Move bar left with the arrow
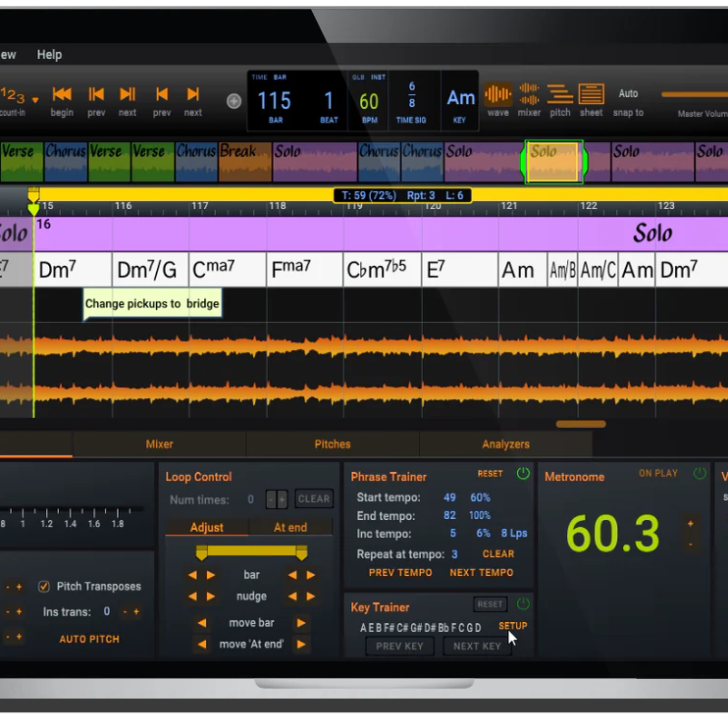This screenshot has width=728, height=728. [201, 623]
